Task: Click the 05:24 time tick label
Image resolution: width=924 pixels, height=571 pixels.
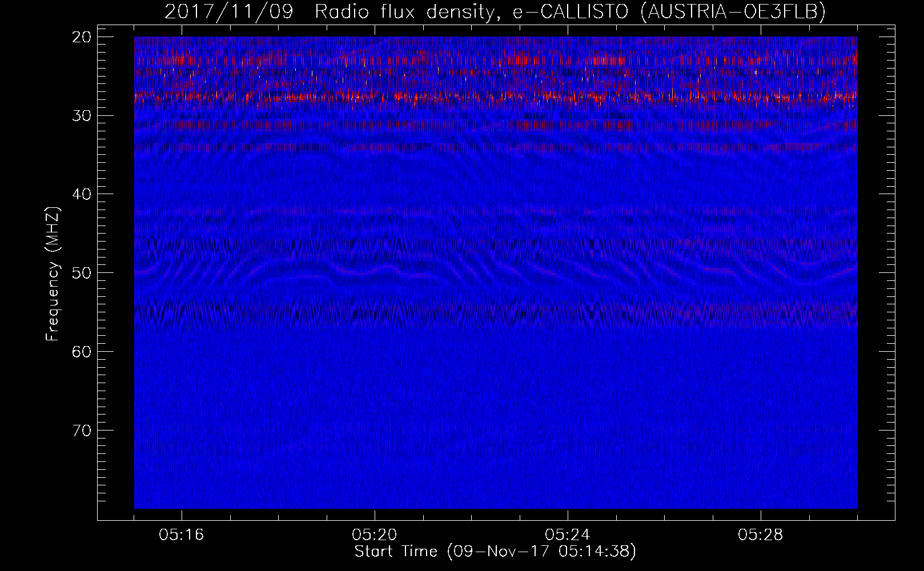Action: tap(568, 535)
